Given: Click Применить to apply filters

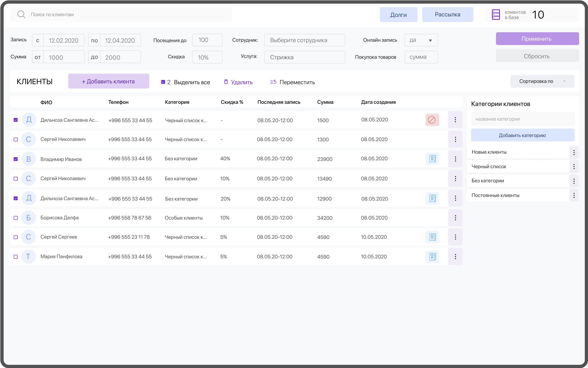Looking at the screenshot, I should coord(537,39).
